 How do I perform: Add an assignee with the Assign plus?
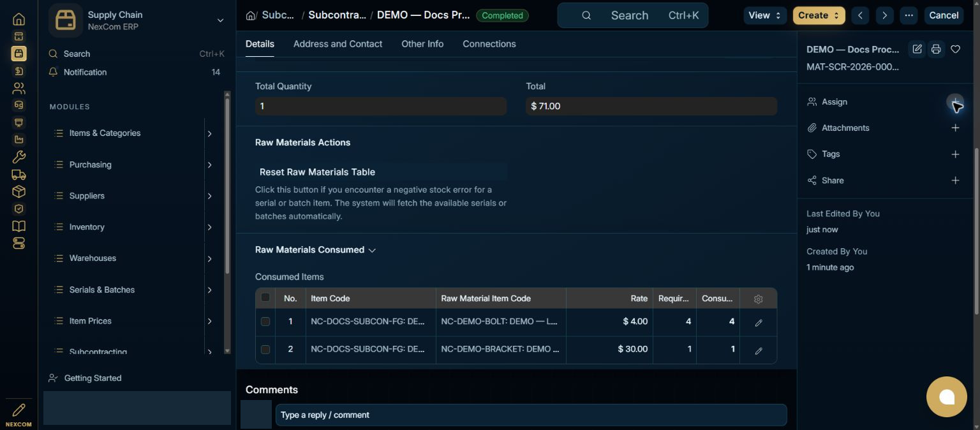point(955,102)
